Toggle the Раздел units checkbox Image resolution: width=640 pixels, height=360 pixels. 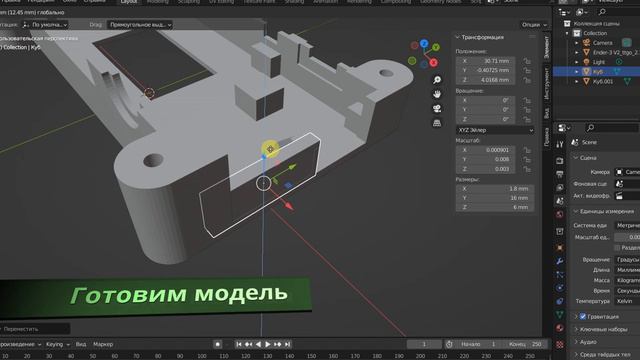point(617,248)
